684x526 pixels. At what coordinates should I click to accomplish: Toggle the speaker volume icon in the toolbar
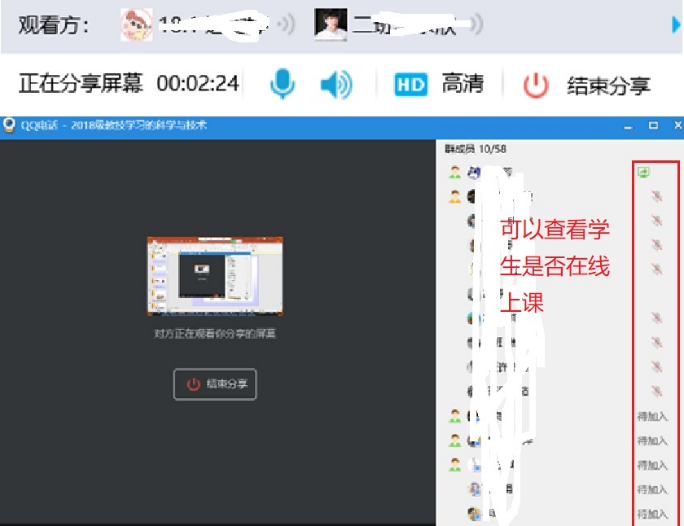pos(336,85)
